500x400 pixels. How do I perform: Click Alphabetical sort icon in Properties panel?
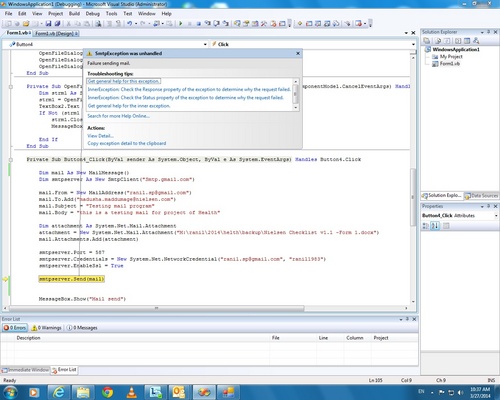click(x=435, y=226)
